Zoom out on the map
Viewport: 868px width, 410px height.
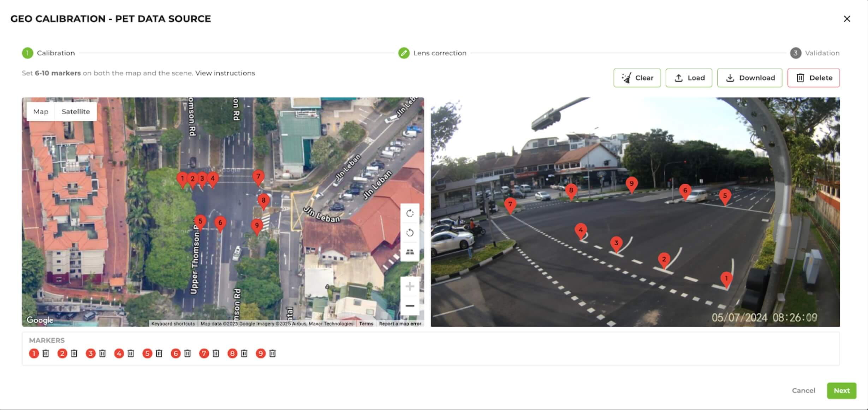click(x=410, y=306)
